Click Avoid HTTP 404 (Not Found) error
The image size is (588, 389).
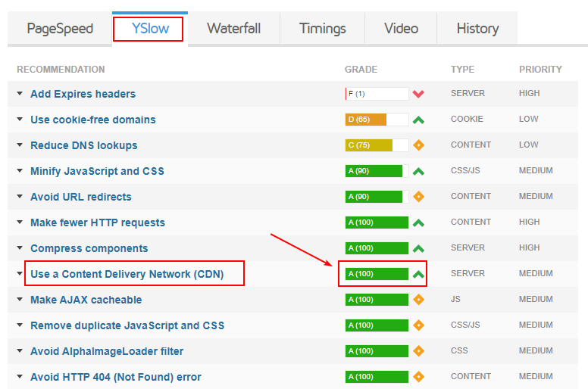[116, 377]
